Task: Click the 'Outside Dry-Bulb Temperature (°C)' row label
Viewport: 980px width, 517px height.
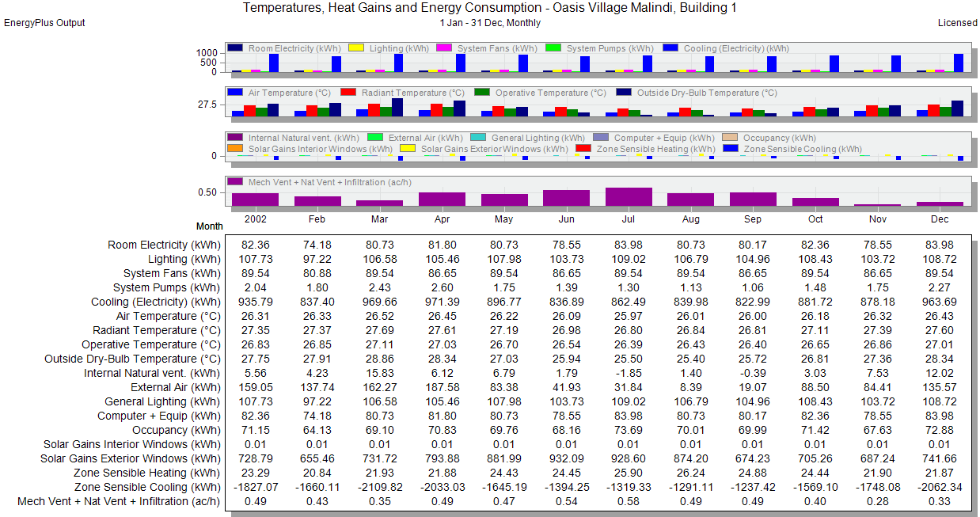Action: [133, 359]
